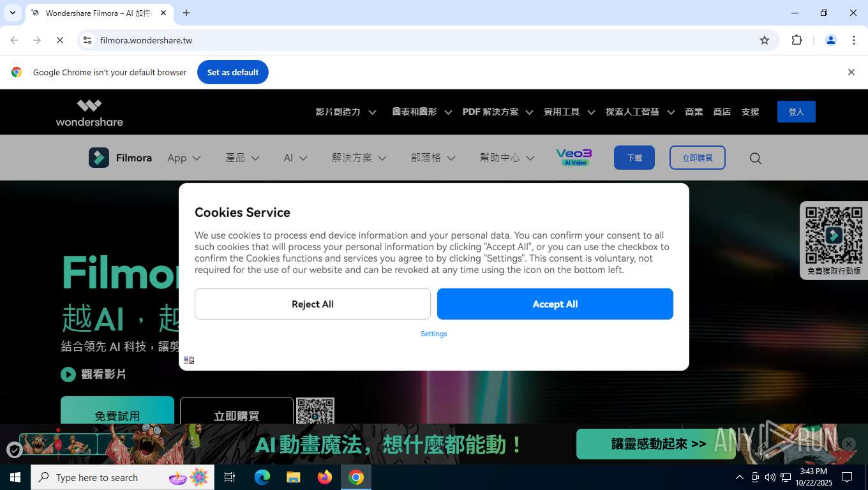Click the search magnifier in Filmora nav
Screen dimensions: 868x490
coord(756,158)
